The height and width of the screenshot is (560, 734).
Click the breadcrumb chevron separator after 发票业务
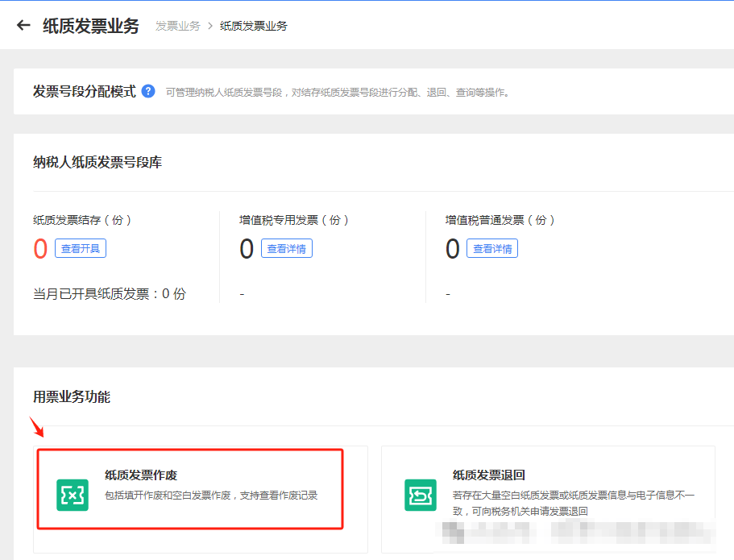coord(210,26)
